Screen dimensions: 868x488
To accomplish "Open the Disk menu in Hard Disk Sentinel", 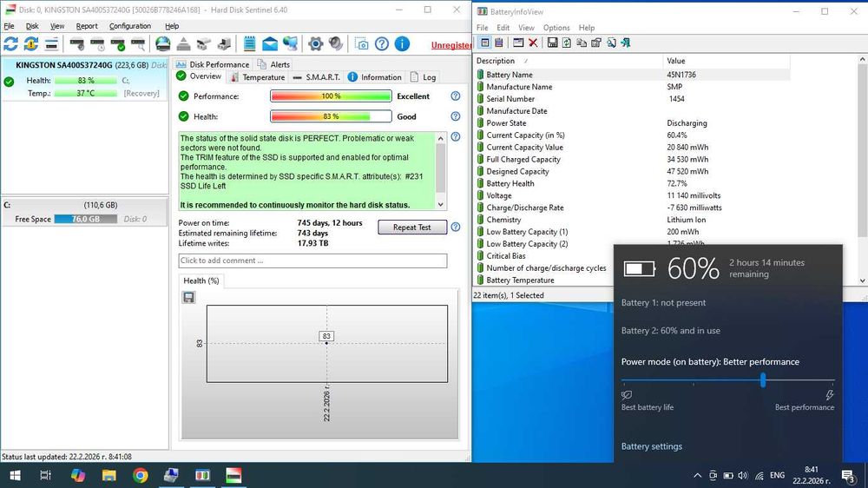I will (x=32, y=26).
